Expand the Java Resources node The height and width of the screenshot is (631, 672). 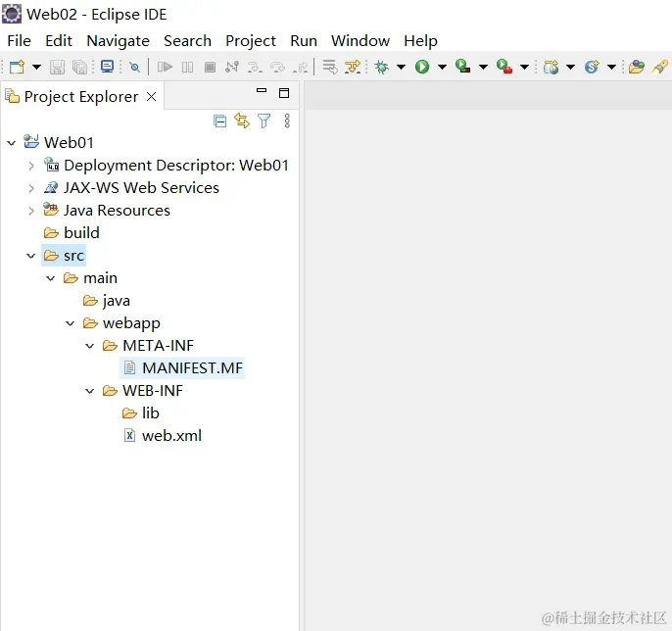pos(31,211)
